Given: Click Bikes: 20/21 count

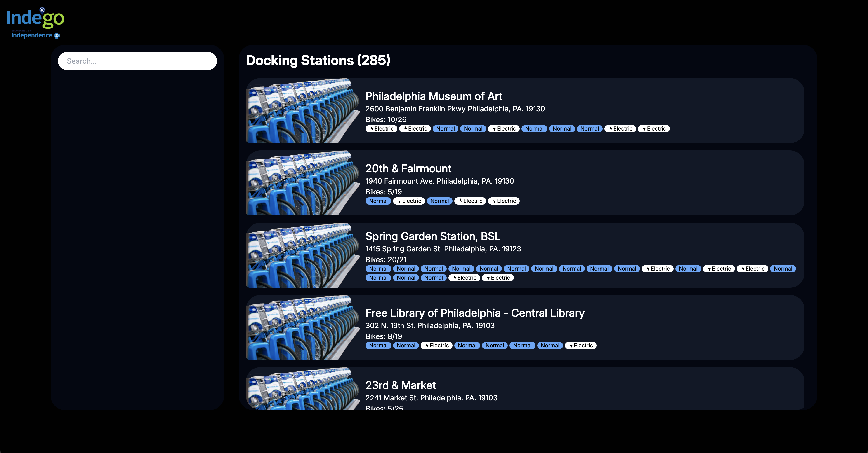Looking at the screenshot, I should pyautogui.click(x=386, y=259).
